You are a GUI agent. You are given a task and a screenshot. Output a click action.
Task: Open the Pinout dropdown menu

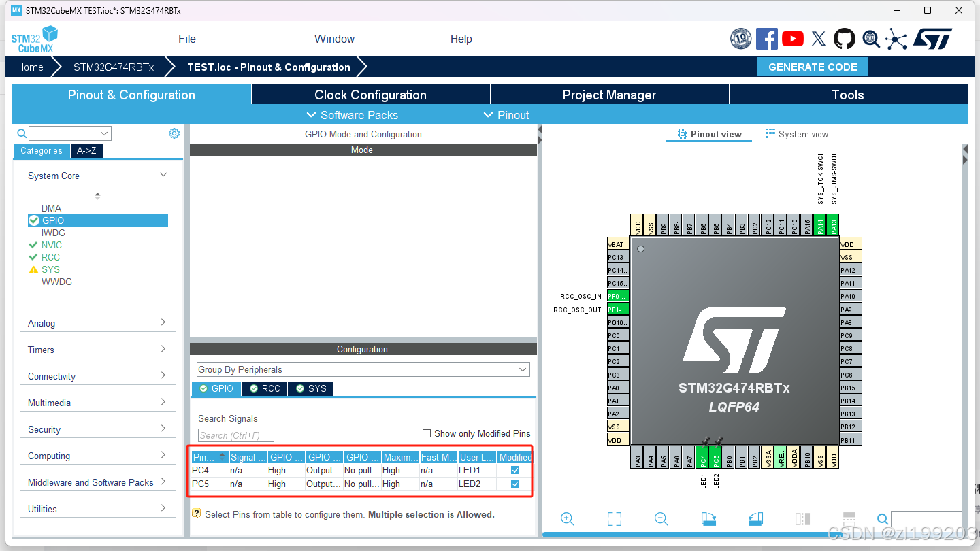[x=506, y=115]
